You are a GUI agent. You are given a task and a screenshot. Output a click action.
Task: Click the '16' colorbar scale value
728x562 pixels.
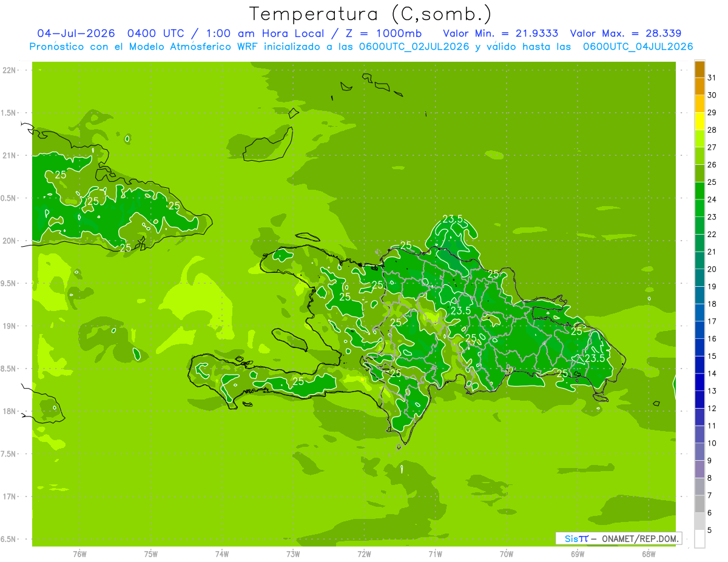712,339
